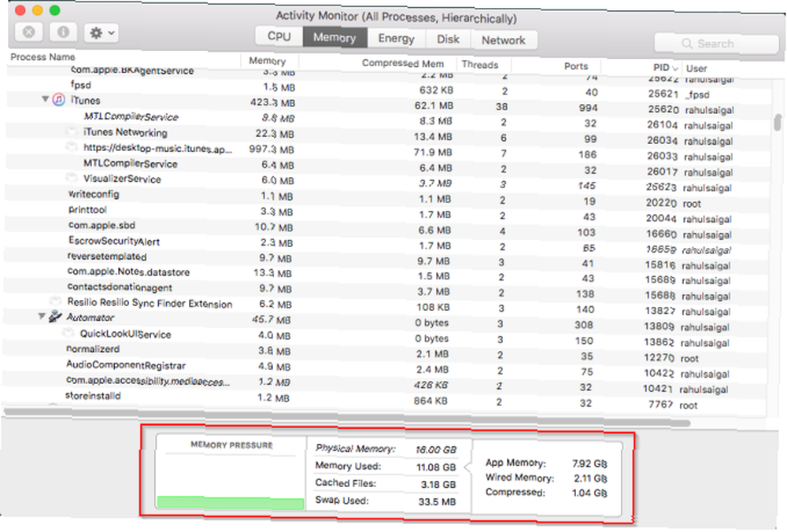Click the QuickLookUIService process icon
The height and width of the screenshot is (532, 787).
68,333
